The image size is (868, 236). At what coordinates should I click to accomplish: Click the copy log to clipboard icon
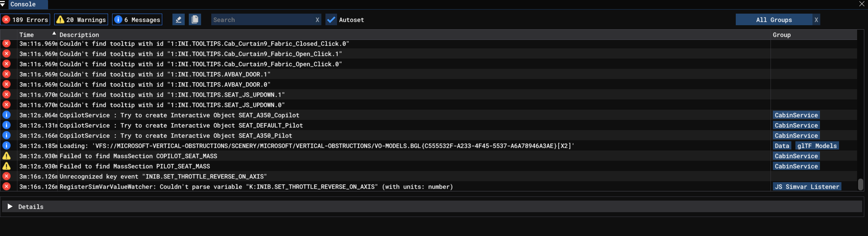(195, 20)
